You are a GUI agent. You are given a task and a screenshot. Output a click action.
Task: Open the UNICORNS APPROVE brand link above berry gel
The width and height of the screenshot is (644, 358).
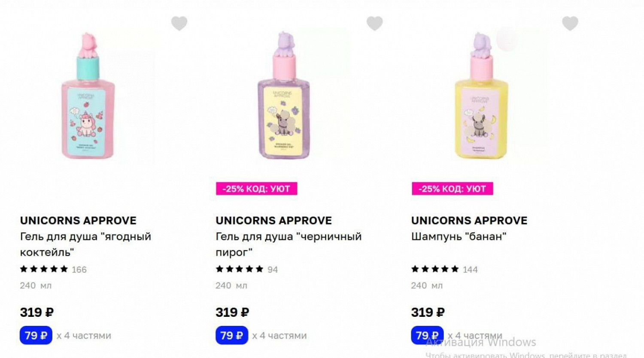[78, 220]
